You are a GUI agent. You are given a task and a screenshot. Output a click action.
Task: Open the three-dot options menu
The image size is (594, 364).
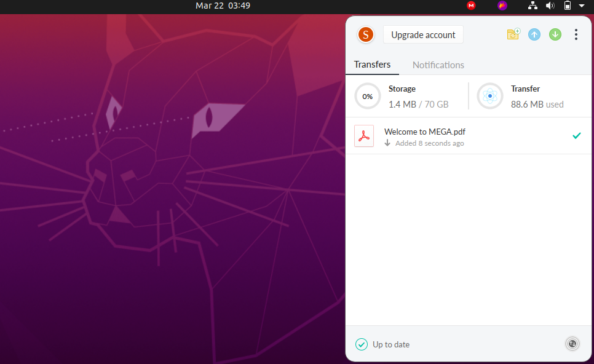pyautogui.click(x=576, y=34)
